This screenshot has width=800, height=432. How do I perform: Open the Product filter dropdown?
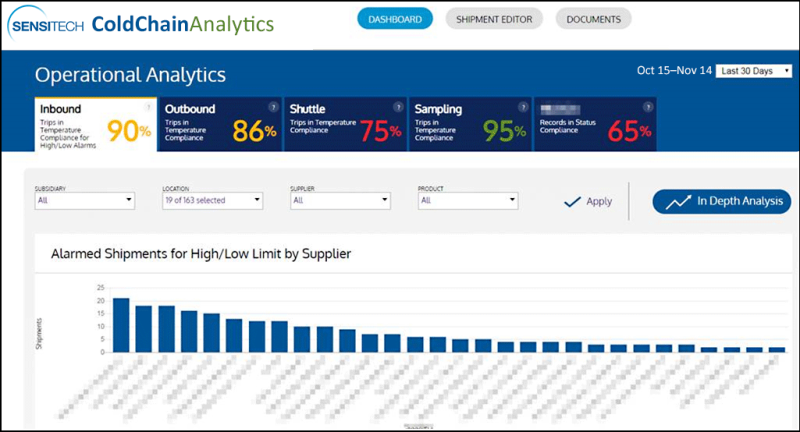[x=468, y=200]
